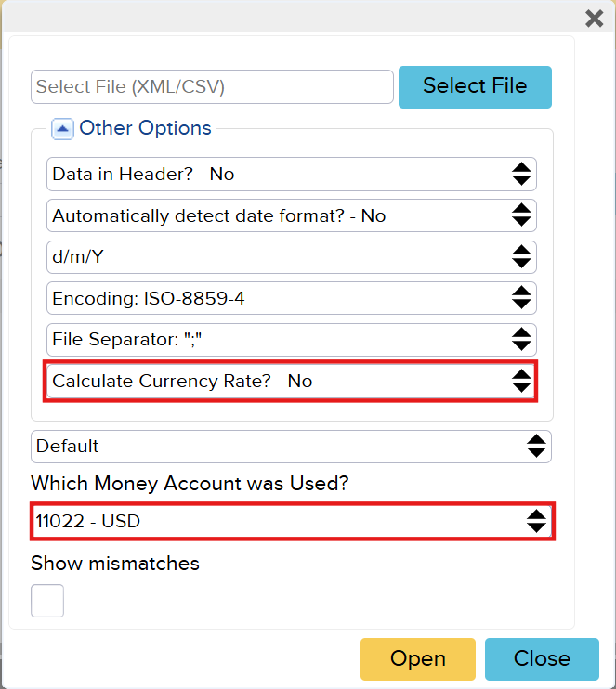
Task: Collapse the Other Options section arrow
Action: coord(62,129)
